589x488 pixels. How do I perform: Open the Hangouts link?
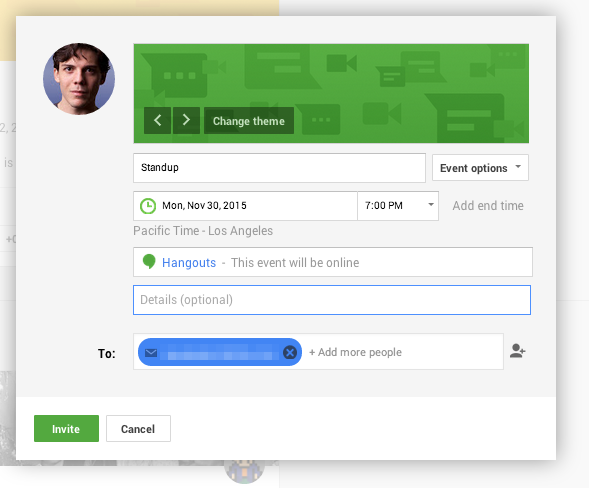189,263
